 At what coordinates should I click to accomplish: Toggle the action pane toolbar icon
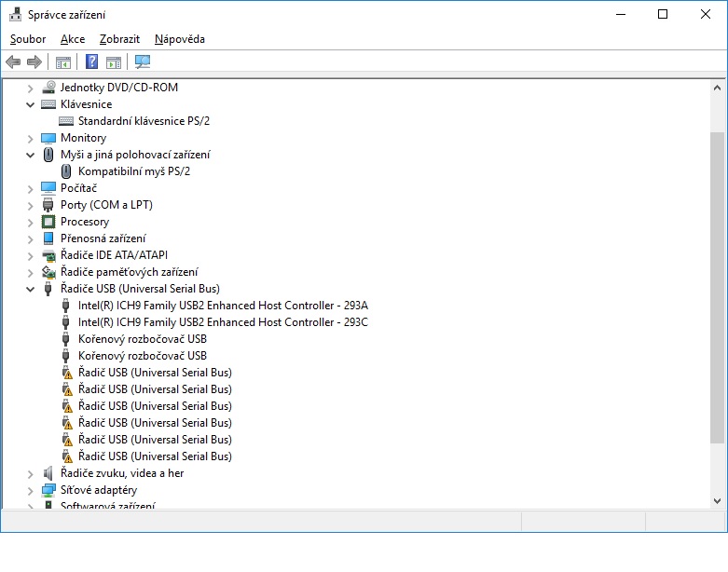click(x=114, y=61)
